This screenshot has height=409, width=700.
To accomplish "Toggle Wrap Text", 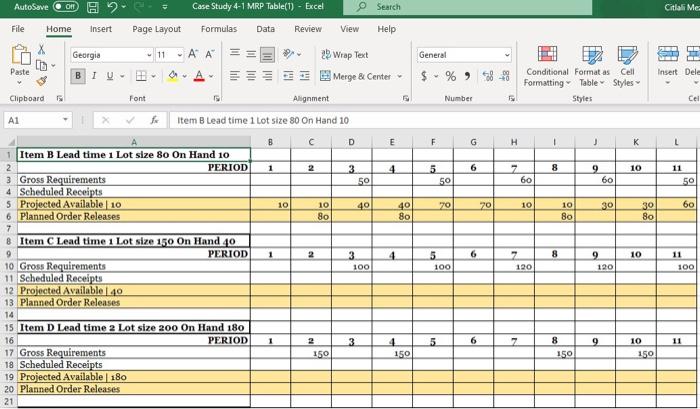I will [345, 55].
